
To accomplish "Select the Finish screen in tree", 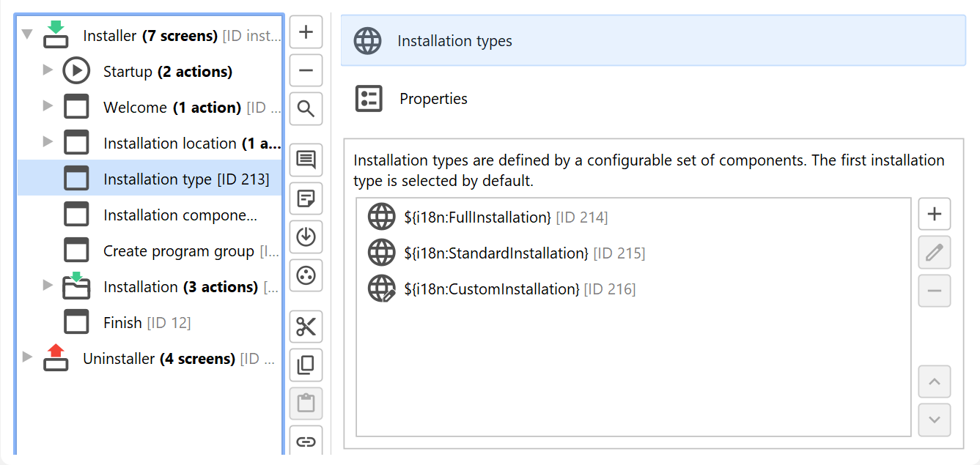I will click(x=122, y=323).
